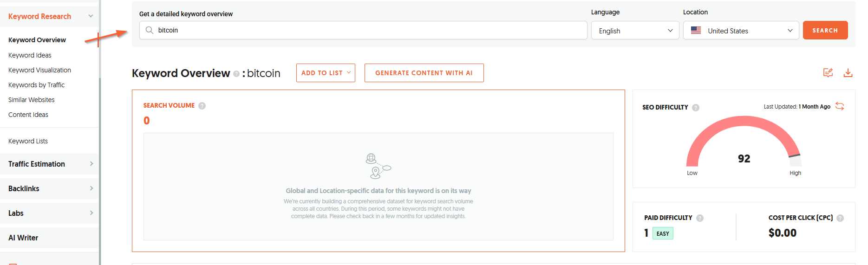The image size is (868, 265).
Task: Expand the Traffic Estimation menu
Action: [x=50, y=164]
